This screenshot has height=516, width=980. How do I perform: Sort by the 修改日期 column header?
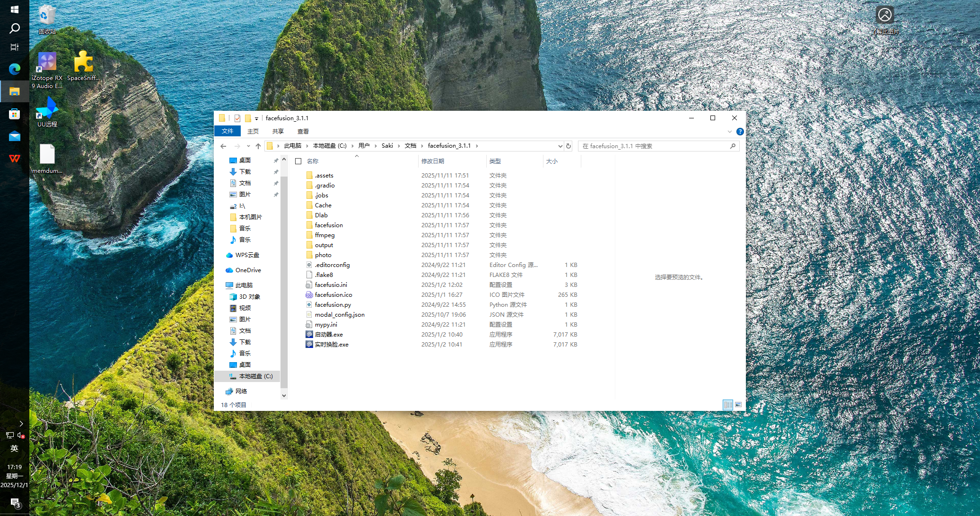(x=433, y=161)
